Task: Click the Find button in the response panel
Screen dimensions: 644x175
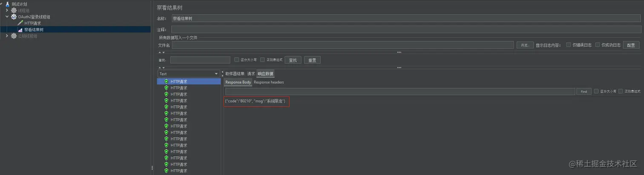Action: (x=584, y=92)
